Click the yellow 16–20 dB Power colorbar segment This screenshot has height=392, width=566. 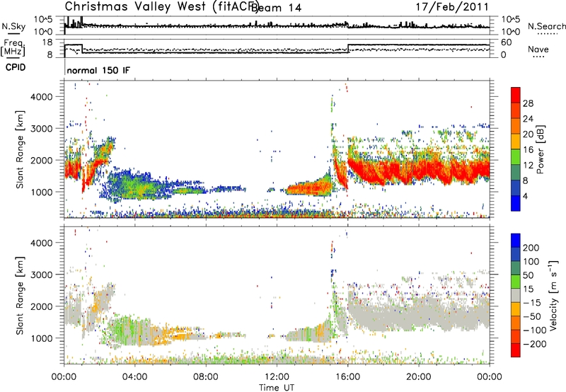(516, 142)
